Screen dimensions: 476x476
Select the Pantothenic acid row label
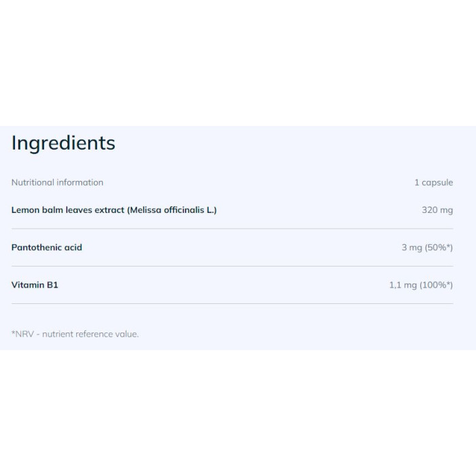[x=47, y=248]
